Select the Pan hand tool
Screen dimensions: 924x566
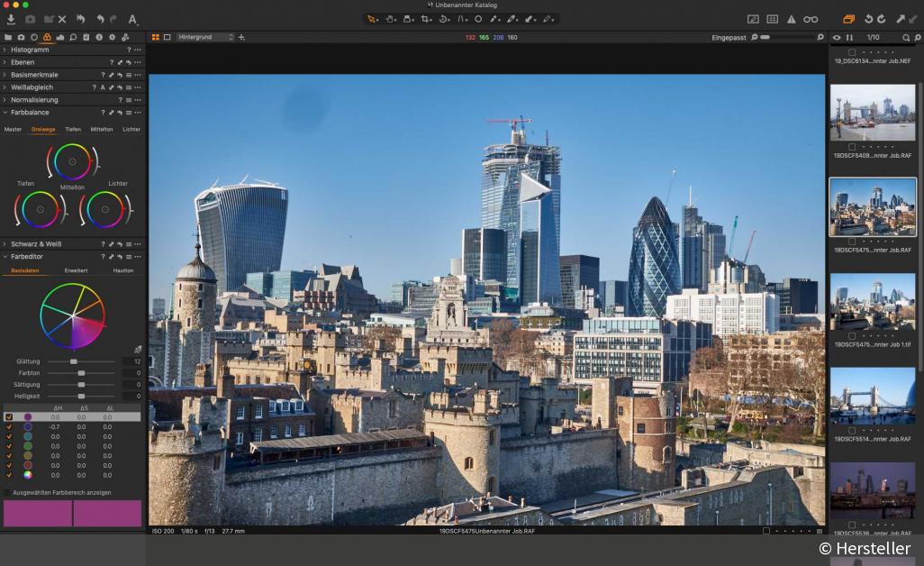(390, 20)
